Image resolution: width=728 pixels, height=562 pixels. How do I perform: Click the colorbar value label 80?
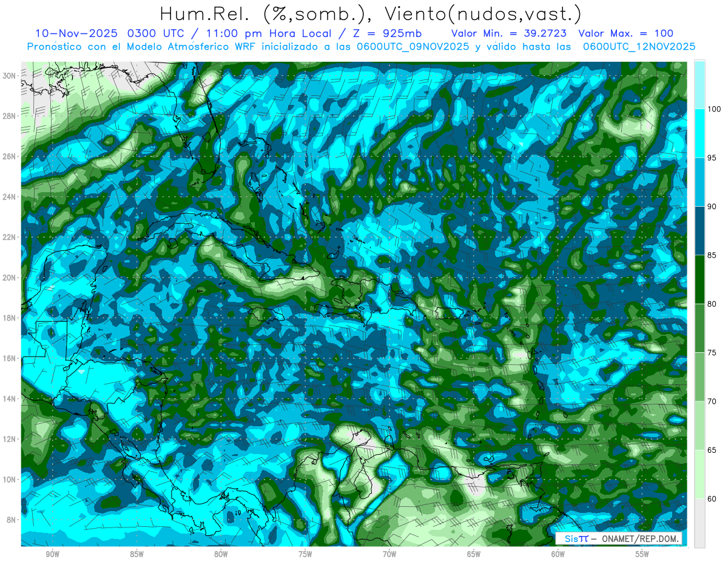(713, 304)
